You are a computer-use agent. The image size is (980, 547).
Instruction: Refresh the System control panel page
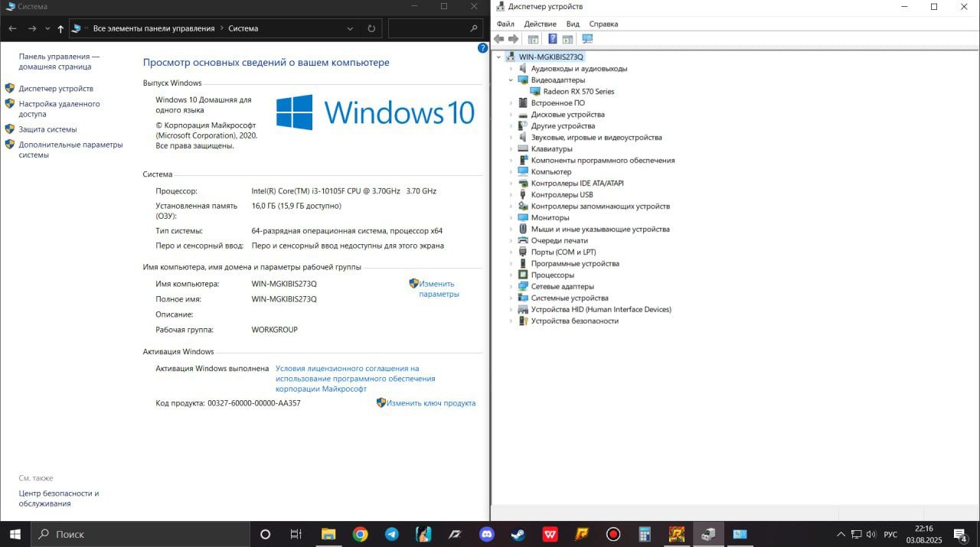(371, 28)
